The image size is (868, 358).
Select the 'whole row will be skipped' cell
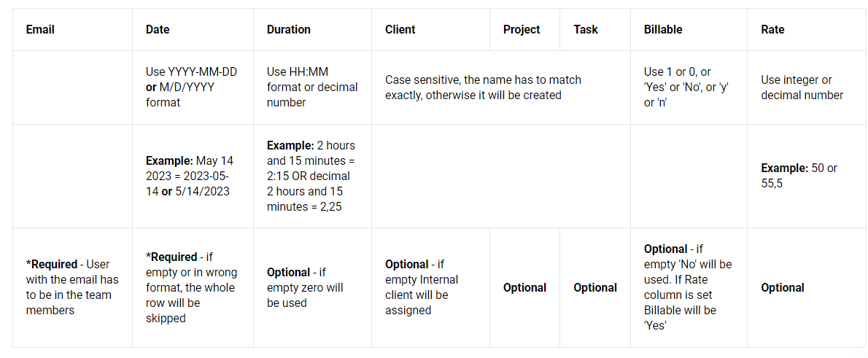point(192,288)
